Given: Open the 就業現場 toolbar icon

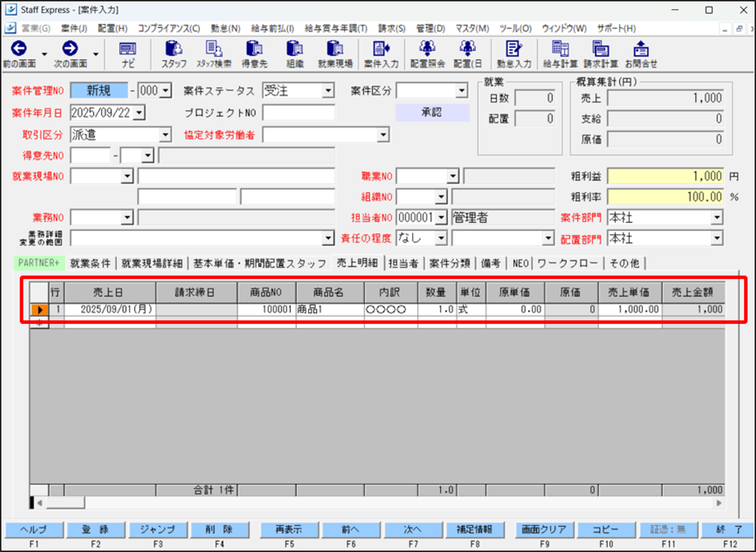Looking at the screenshot, I should [335, 49].
